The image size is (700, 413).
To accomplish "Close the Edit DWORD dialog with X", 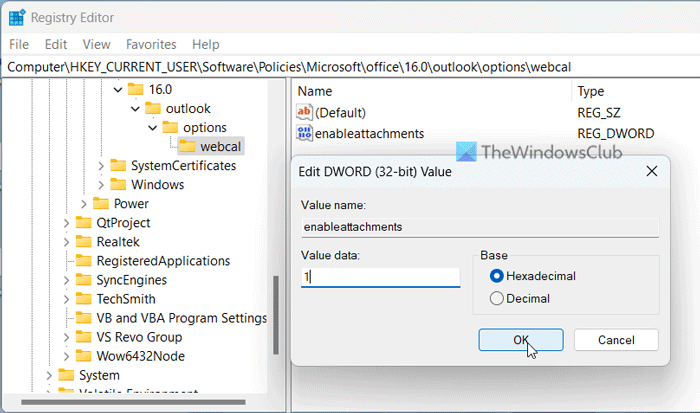I will [x=652, y=171].
